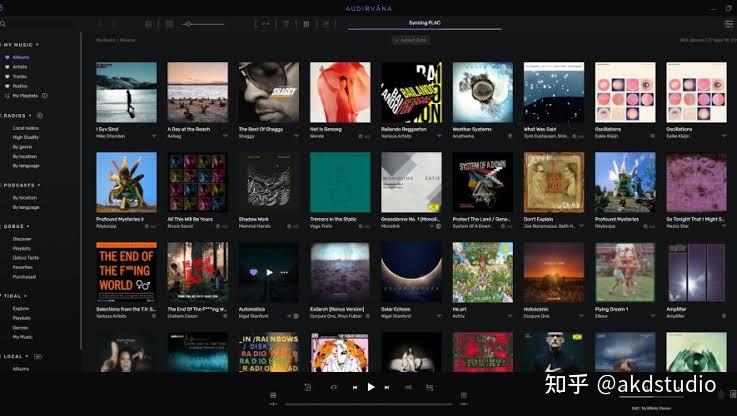The image size is (737, 416).
Task: Collapse the TIDAL section
Action: click(x=25, y=296)
